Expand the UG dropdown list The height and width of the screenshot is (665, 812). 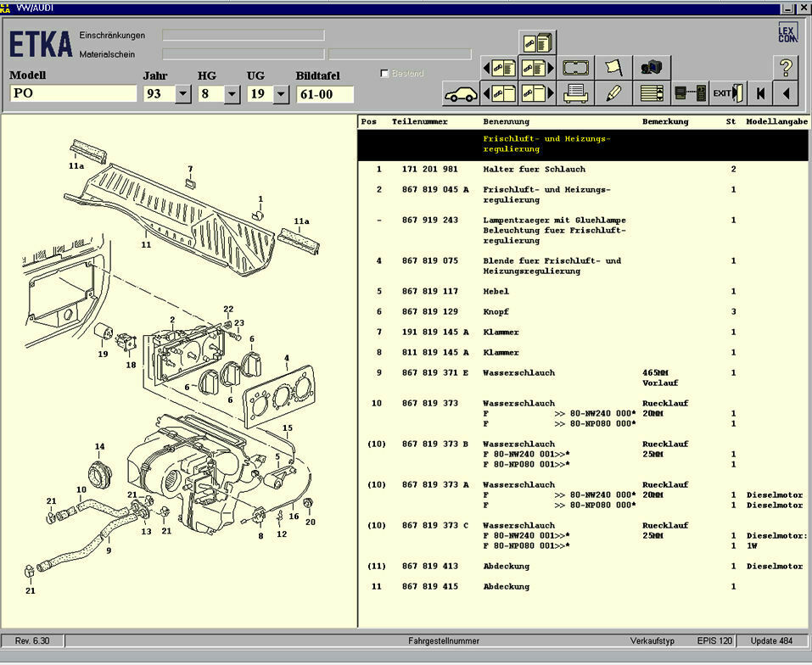pos(281,94)
